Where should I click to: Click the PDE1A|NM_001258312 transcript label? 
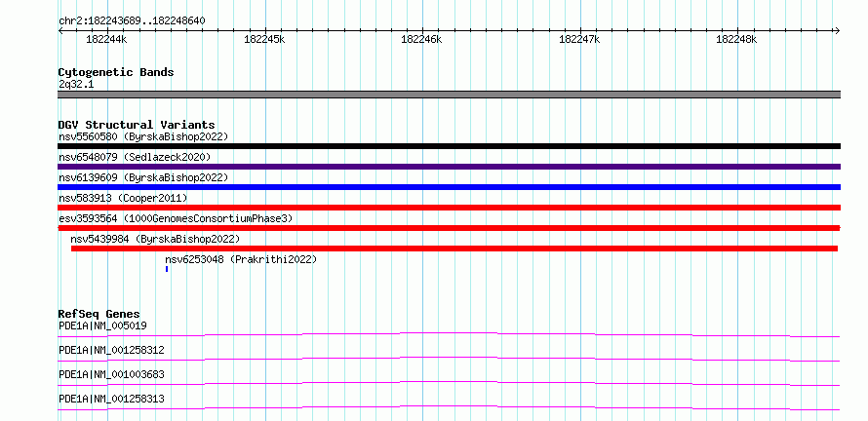coord(111,350)
